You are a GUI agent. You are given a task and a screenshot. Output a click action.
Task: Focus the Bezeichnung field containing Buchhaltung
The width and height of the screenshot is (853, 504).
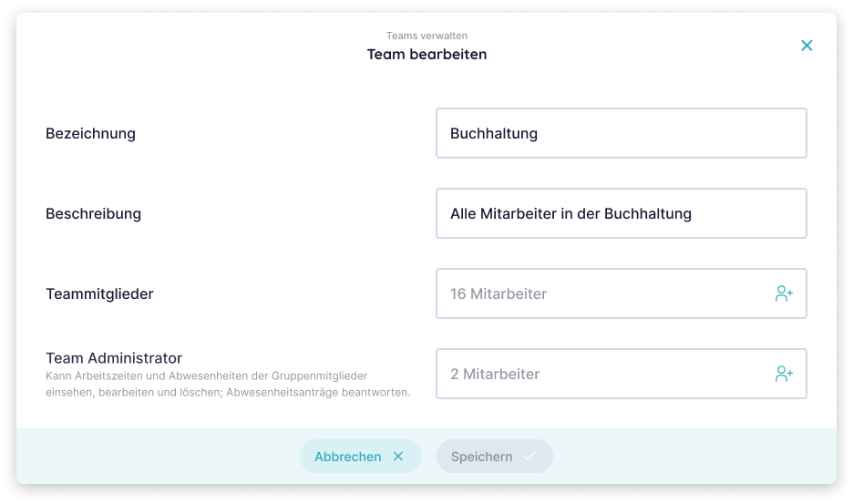(x=621, y=133)
